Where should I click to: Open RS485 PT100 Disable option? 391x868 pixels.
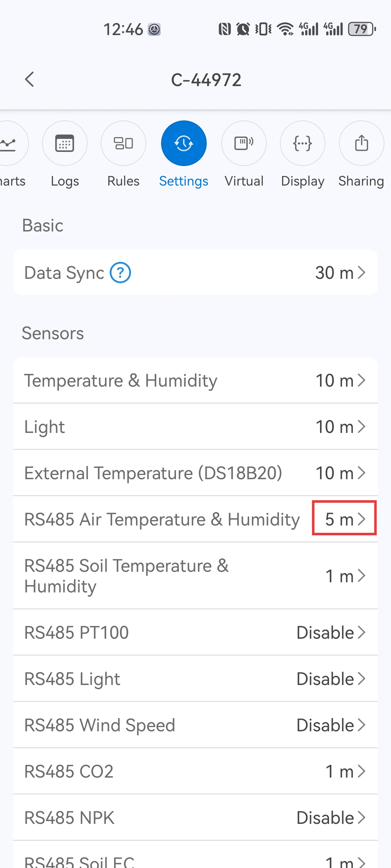[331, 633]
